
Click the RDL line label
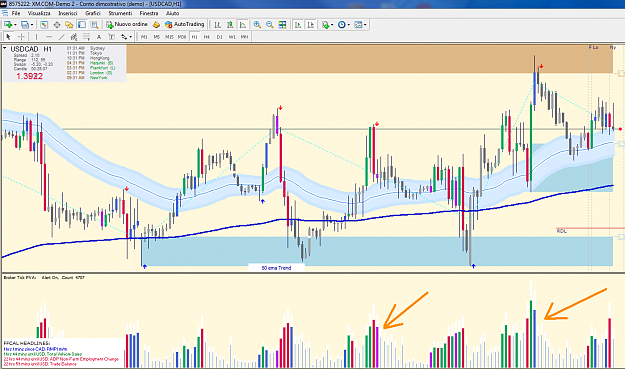click(561, 231)
